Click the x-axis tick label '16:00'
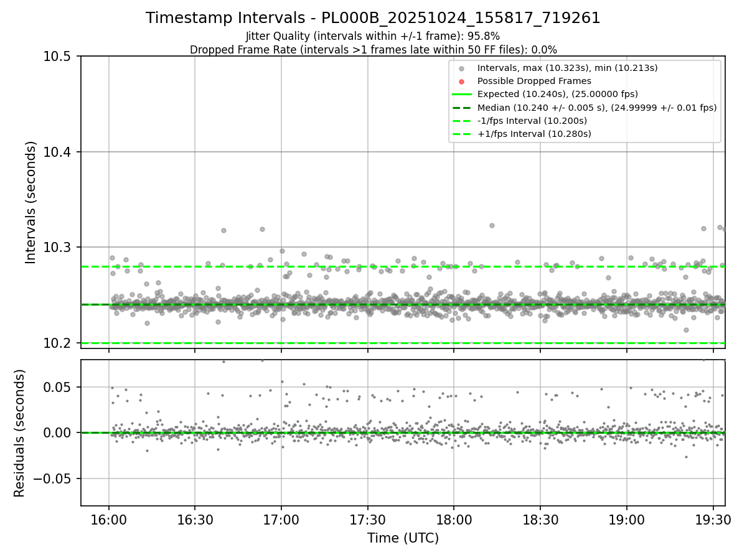The image size is (747, 560). [109, 520]
